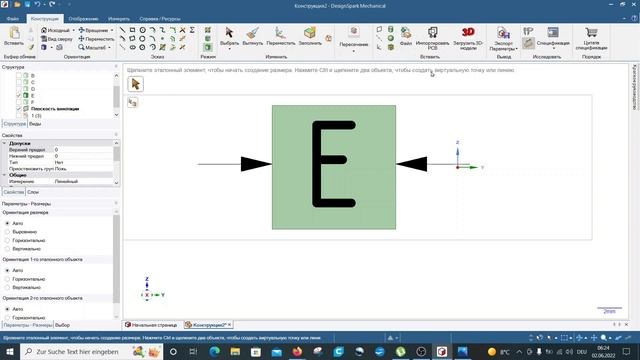
Task: Uncheck visibility checkbox for component E
Action: pos(19,95)
